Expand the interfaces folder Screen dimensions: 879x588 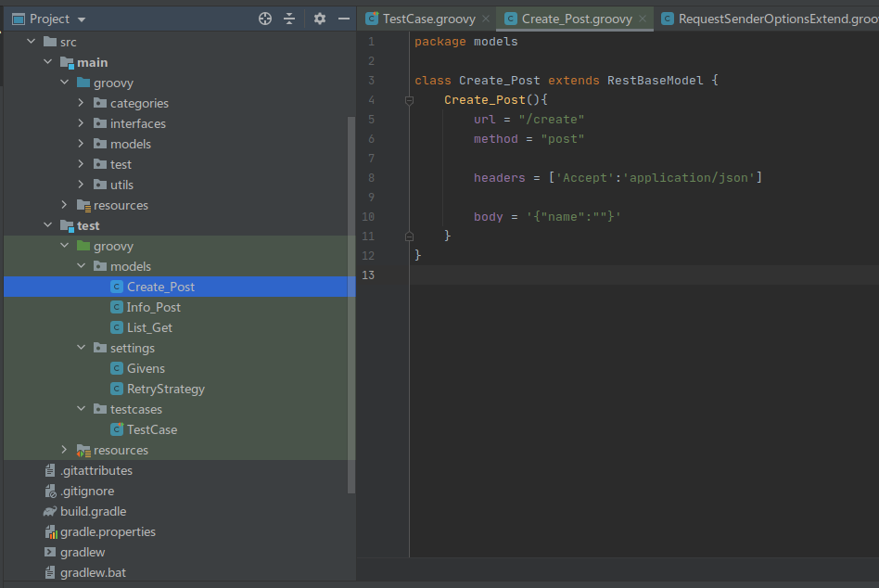(81, 123)
